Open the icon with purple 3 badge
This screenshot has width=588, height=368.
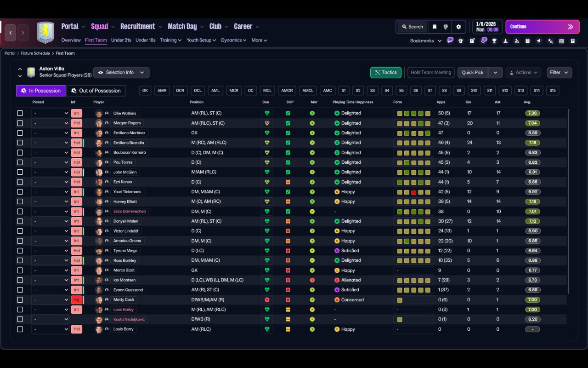click(483, 41)
